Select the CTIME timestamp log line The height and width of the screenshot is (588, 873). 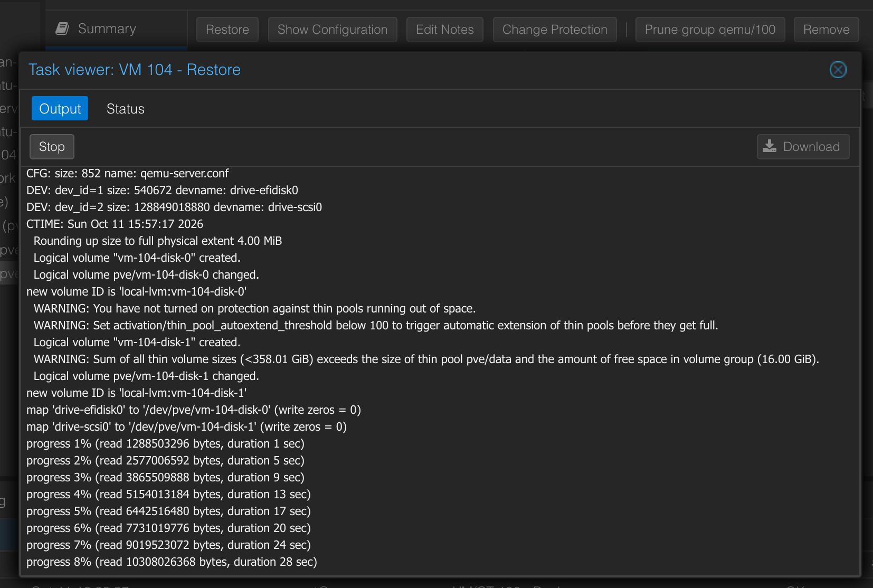(115, 224)
